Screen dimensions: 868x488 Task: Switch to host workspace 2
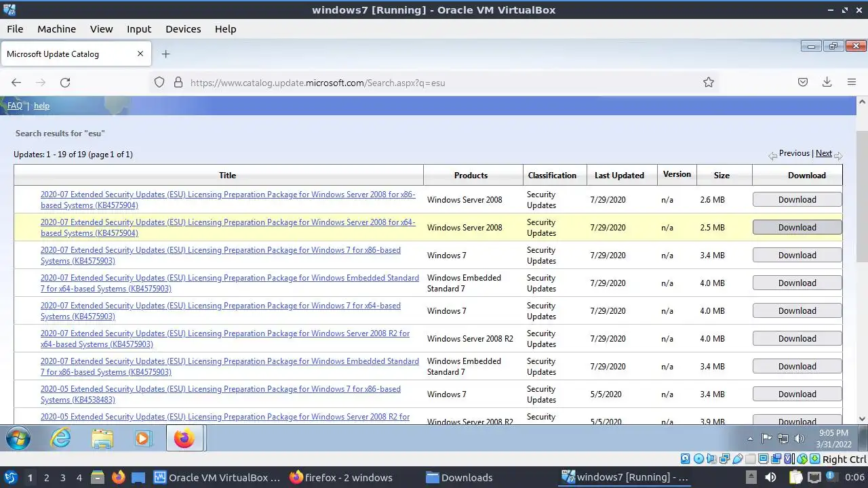click(46, 478)
